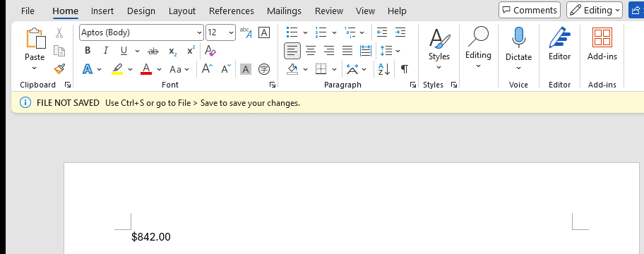
Task: Toggle strikethrough formatting
Action: [153, 51]
